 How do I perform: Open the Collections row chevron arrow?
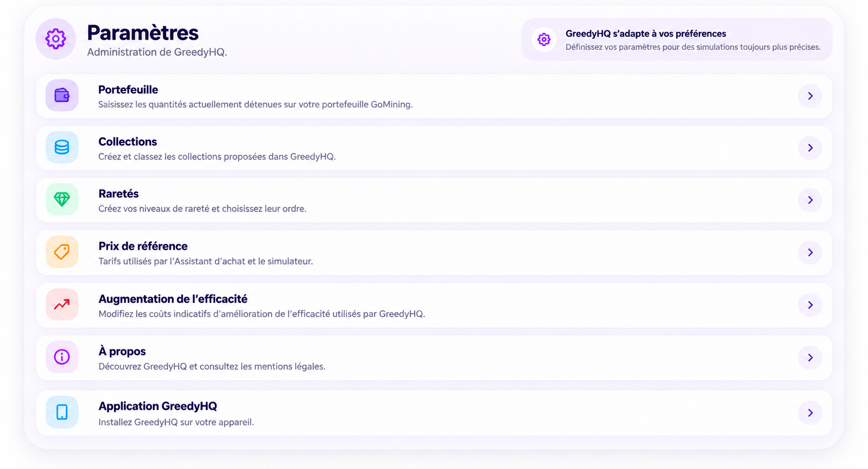tap(810, 148)
